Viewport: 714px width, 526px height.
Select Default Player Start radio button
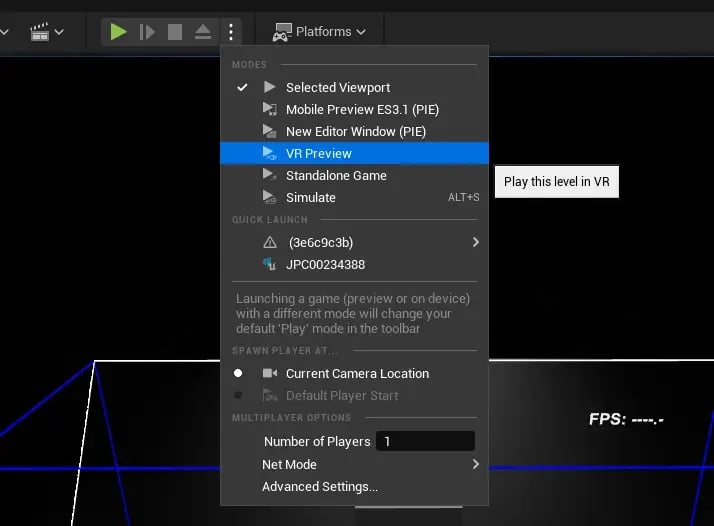coord(238,395)
